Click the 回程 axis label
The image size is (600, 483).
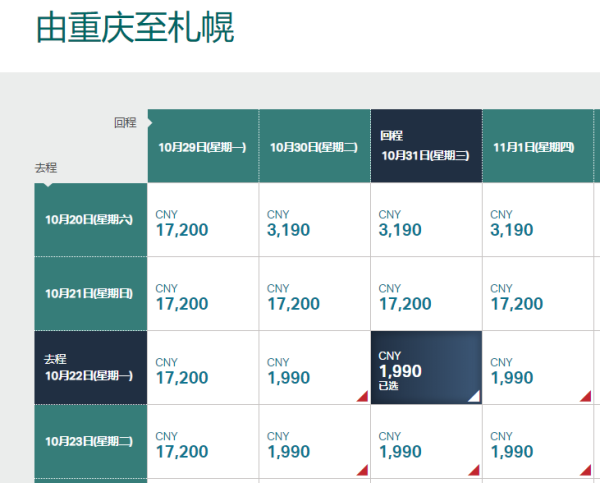pyautogui.click(x=125, y=122)
